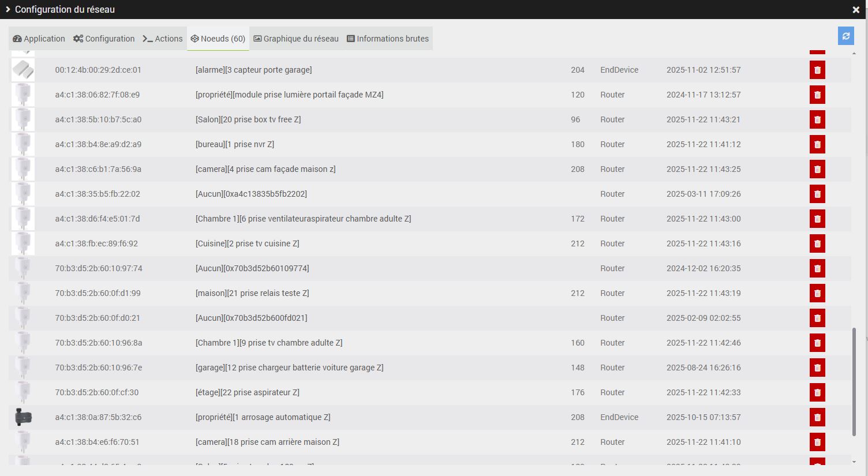Select the [alarme][3 capteur porte garage] name
Screen dimensions: 868x476
tap(254, 70)
